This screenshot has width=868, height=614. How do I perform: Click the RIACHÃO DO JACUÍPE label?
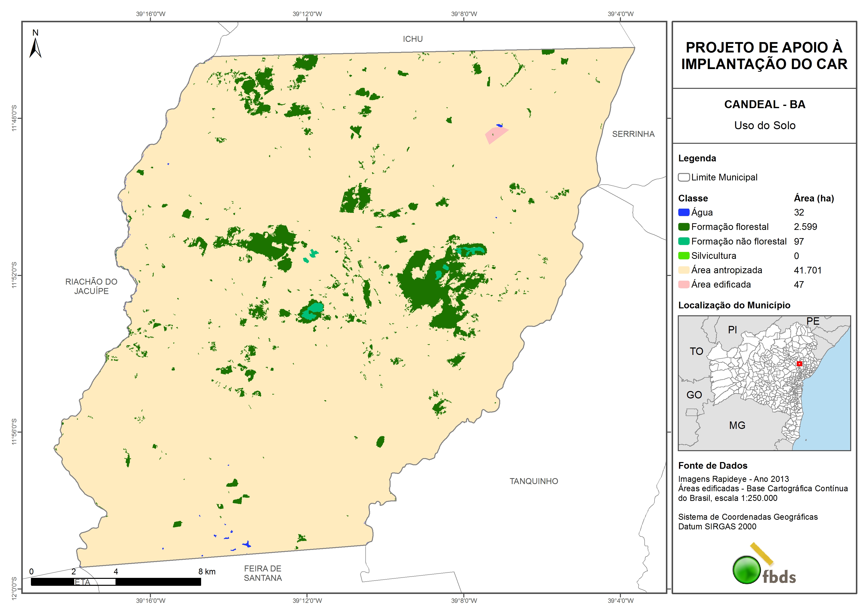[91, 286]
